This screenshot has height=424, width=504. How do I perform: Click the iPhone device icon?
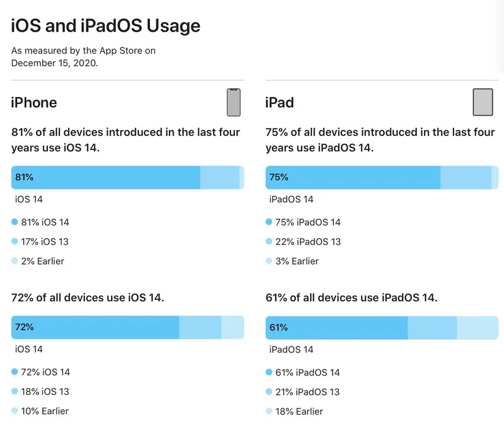tap(234, 102)
